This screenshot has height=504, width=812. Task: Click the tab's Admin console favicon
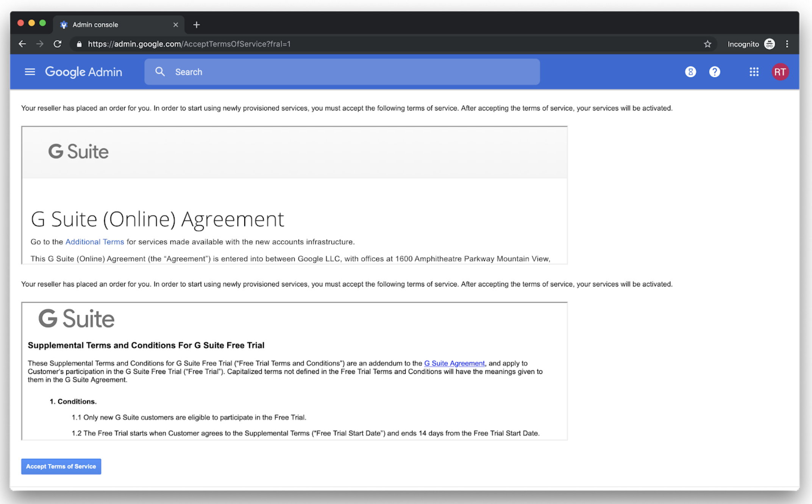[64, 25]
